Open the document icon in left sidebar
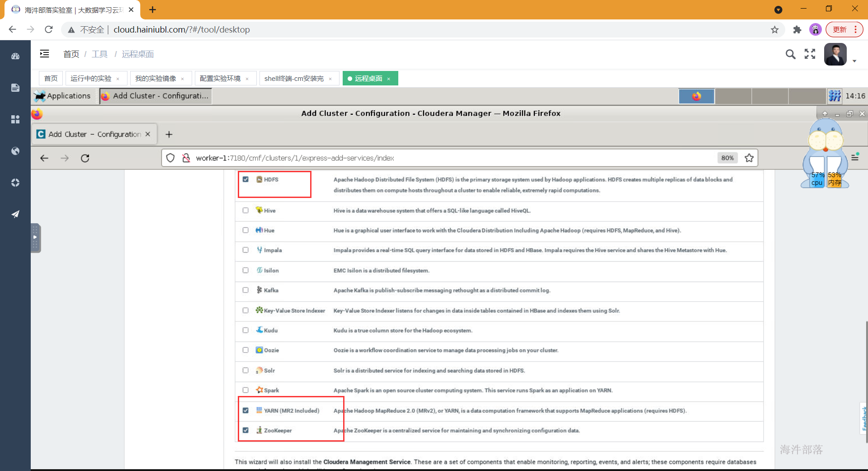Screen dimensions: 868x471 point(15,88)
